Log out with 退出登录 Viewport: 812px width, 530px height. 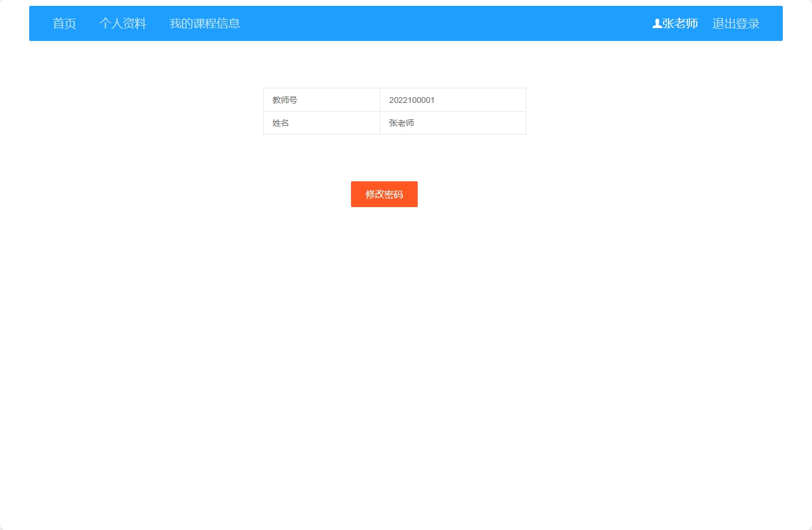point(736,23)
